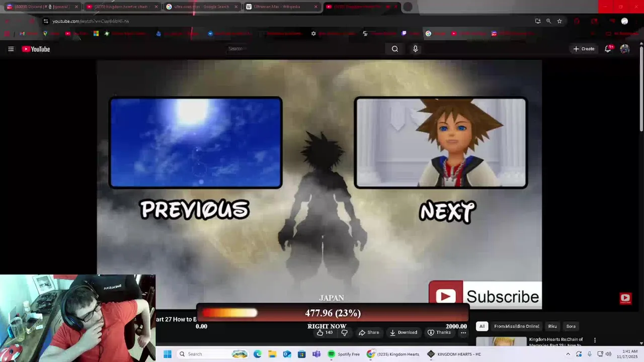Start voice search with the microphone icon

[x=416, y=49]
